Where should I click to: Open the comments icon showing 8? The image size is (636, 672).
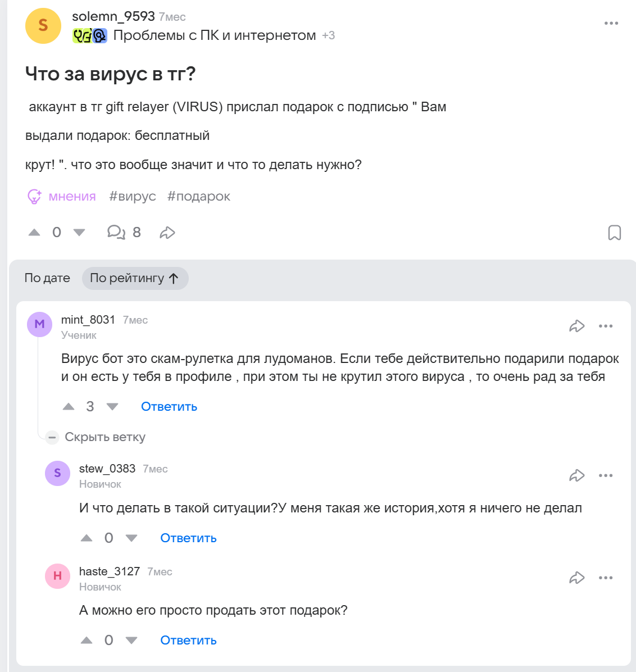coord(116,233)
